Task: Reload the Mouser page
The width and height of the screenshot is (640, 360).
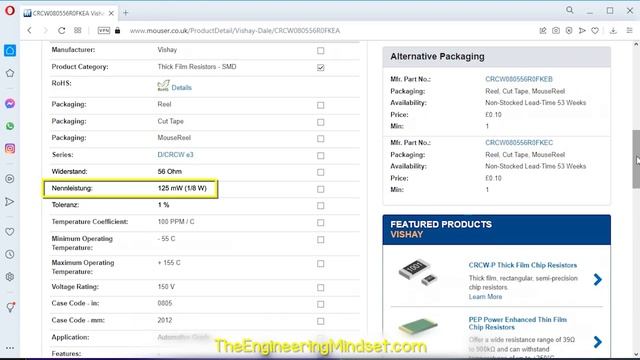Action: (x=62, y=31)
